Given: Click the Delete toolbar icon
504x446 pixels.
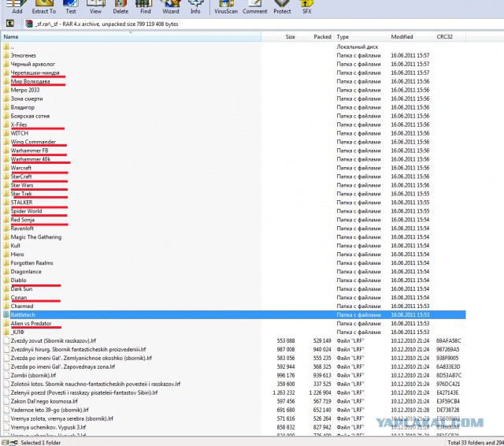Looking at the screenshot, I should [x=120, y=7].
